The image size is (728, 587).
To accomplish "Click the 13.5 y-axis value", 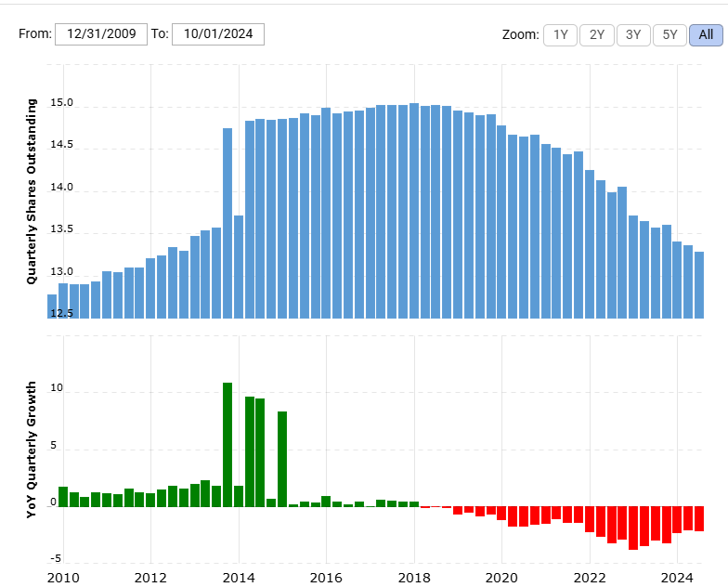I will [61, 228].
